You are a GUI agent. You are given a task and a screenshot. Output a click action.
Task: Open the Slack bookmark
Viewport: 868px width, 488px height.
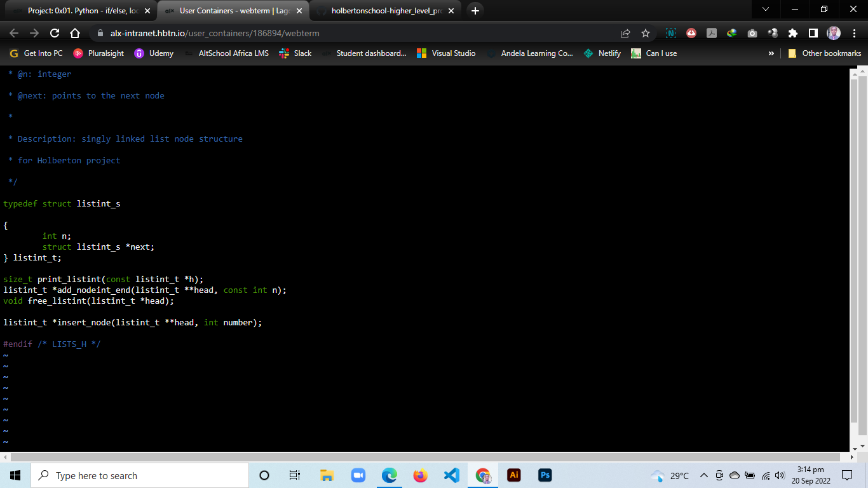pyautogui.click(x=295, y=53)
